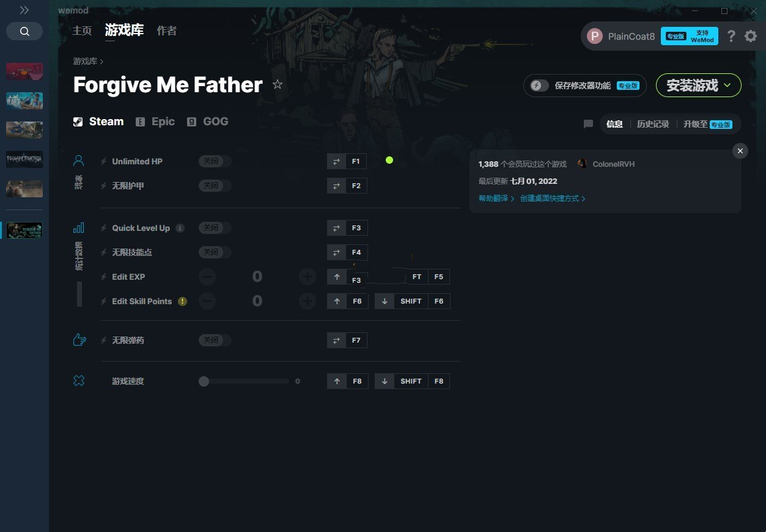Image resolution: width=766 pixels, height=532 pixels.
Task: Click 游戏速度 up-arrow F8 icon
Action: [x=337, y=381]
